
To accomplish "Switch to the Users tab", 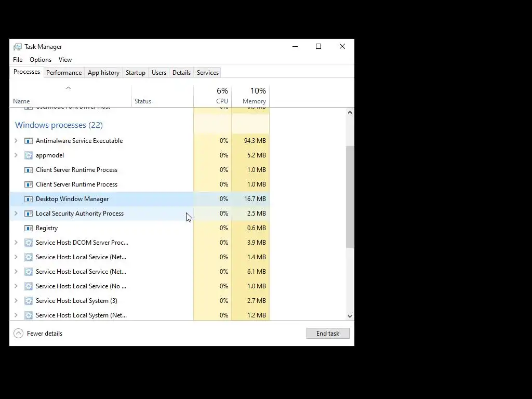I will pos(159,73).
